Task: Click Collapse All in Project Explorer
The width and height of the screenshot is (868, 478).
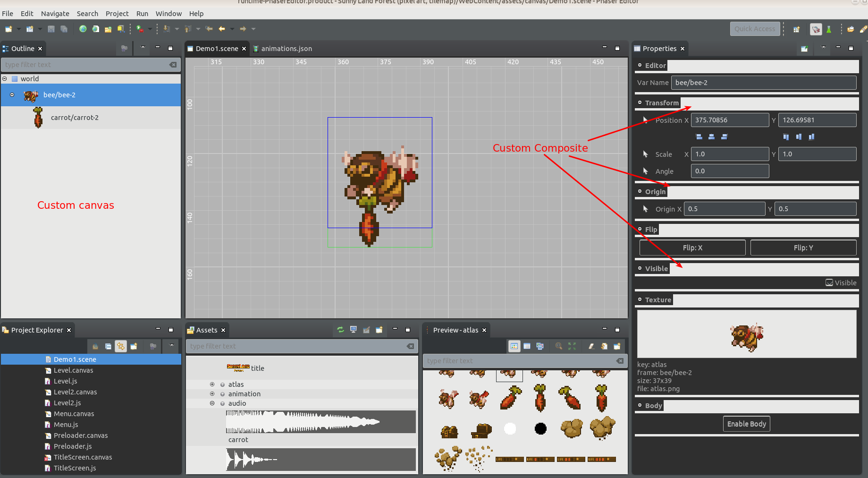Action: tap(108, 346)
